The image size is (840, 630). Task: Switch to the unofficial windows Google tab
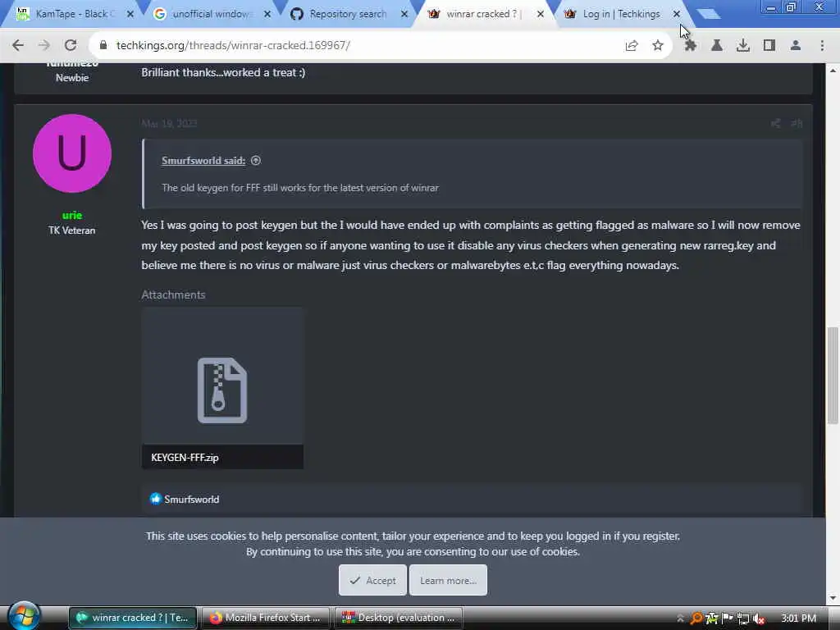click(212, 15)
